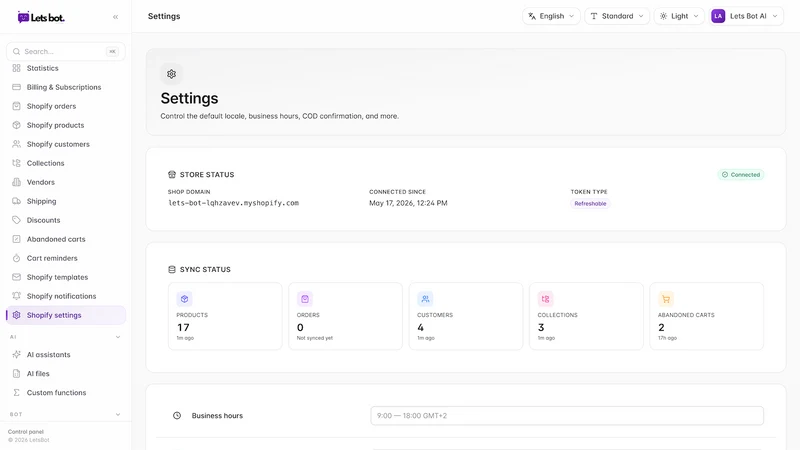Click the shop domain lets-bot-lqhzavev.myshopify.com
800x450 pixels.
[x=234, y=203]
